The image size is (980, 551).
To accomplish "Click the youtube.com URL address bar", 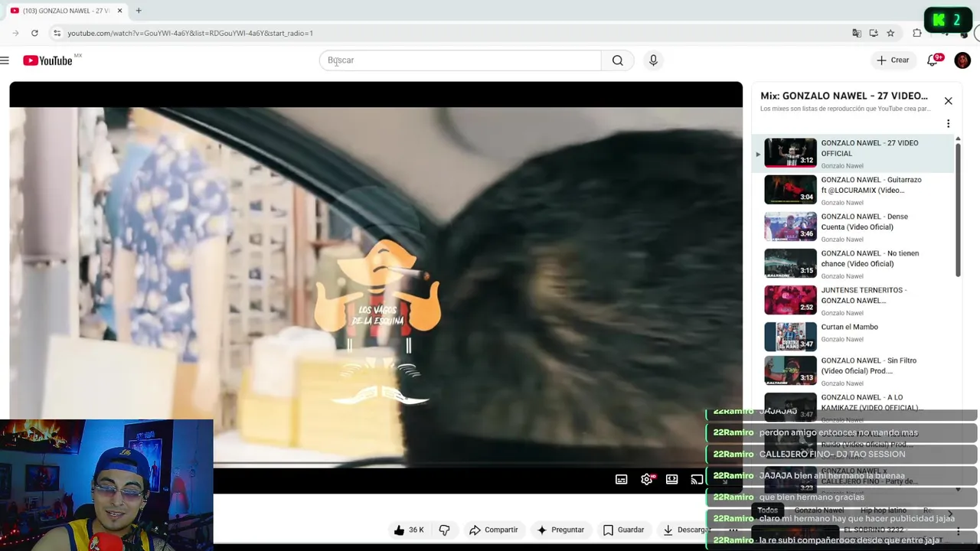I will [x=190, y=33].
